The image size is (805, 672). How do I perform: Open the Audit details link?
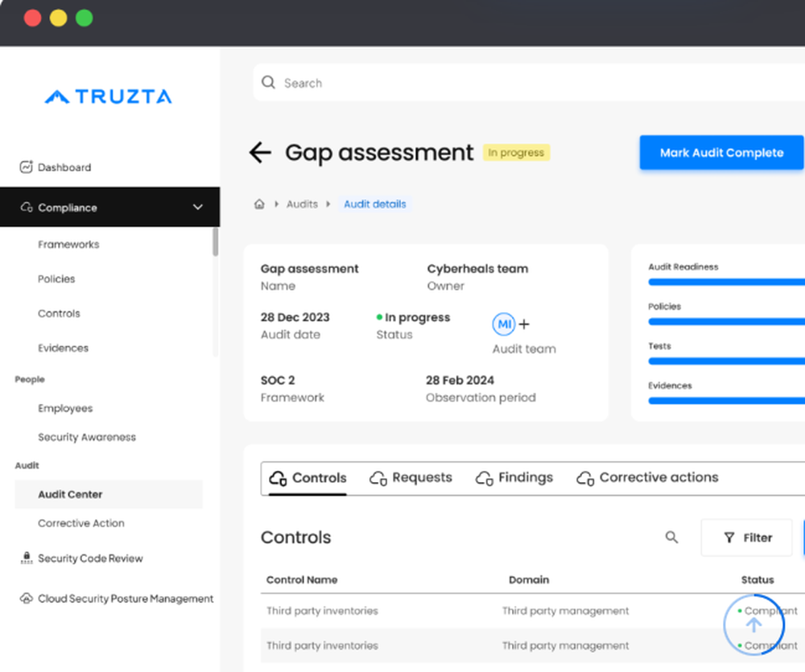pos(374,204)
